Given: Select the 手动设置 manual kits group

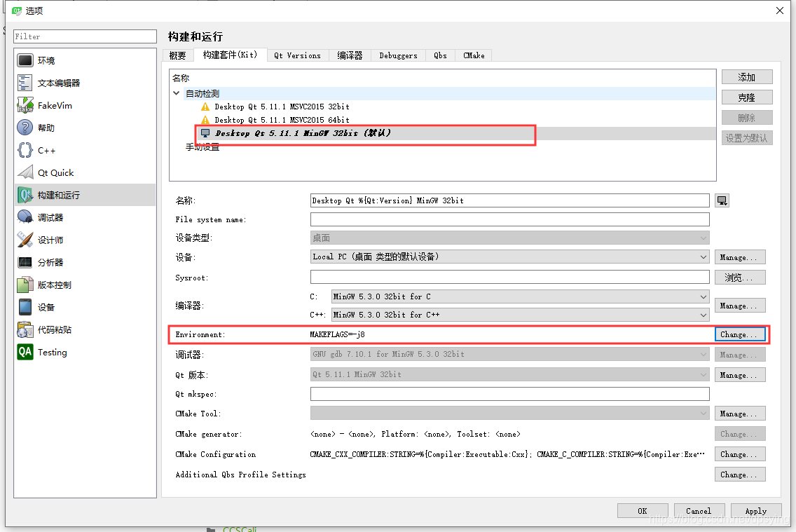Looking at the screenshot, I should 203,147.
